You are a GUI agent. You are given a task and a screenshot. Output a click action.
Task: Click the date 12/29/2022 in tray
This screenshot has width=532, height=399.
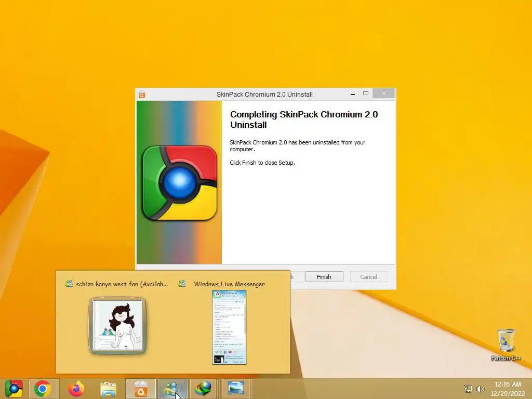tap(508, 394)
